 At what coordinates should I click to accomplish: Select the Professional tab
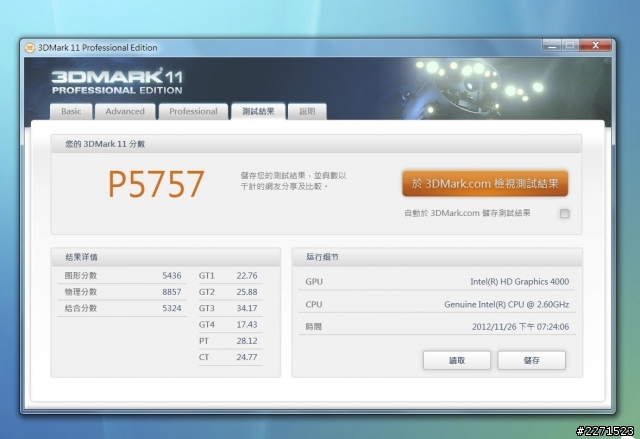click(193, 111)
